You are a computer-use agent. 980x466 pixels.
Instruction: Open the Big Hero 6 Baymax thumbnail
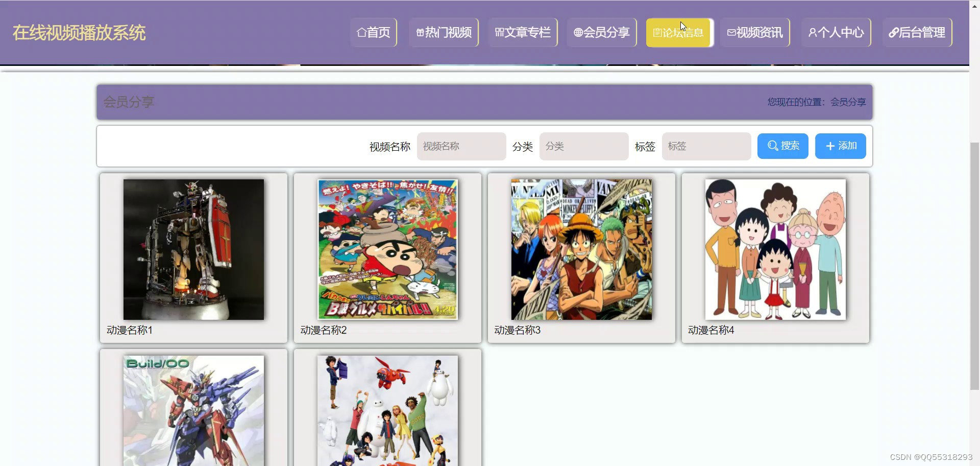pos(387,411)
